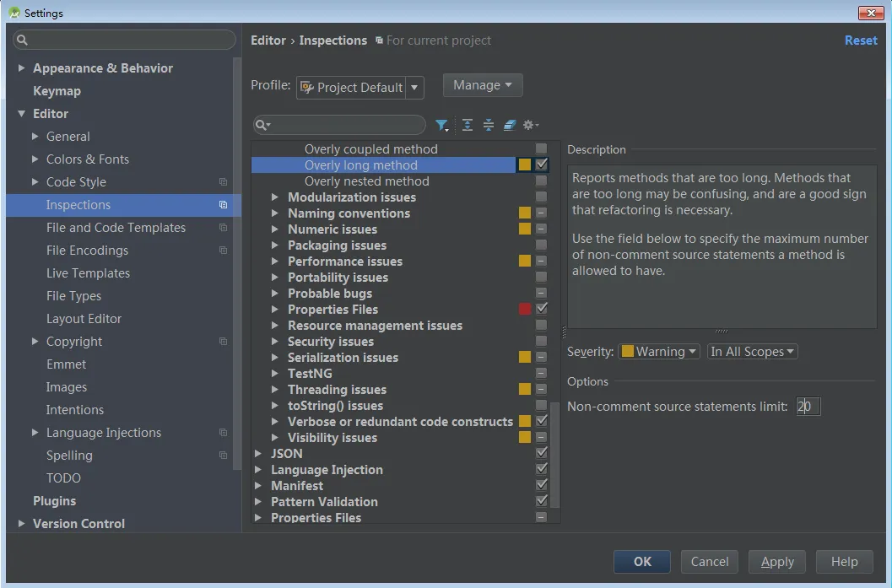Click the magnifier icon in inspections search
The width and height of the screenshot is (892, 588).
(262, 126)
